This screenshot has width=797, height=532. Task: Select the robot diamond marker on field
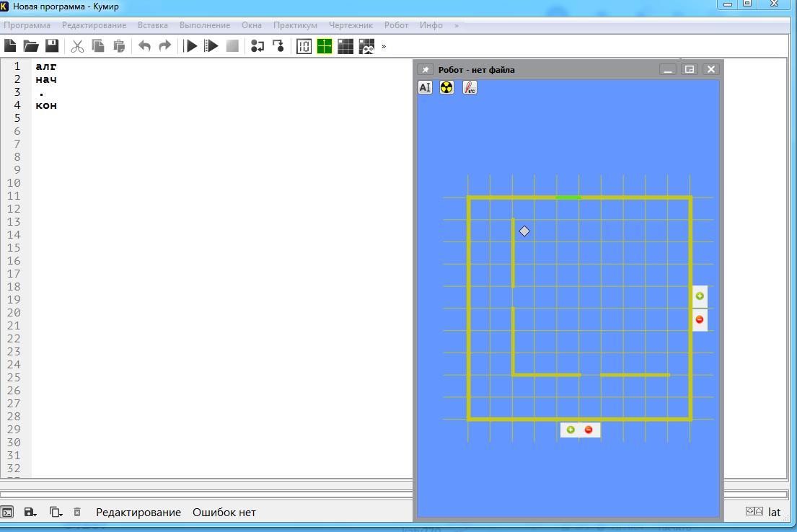524,231
